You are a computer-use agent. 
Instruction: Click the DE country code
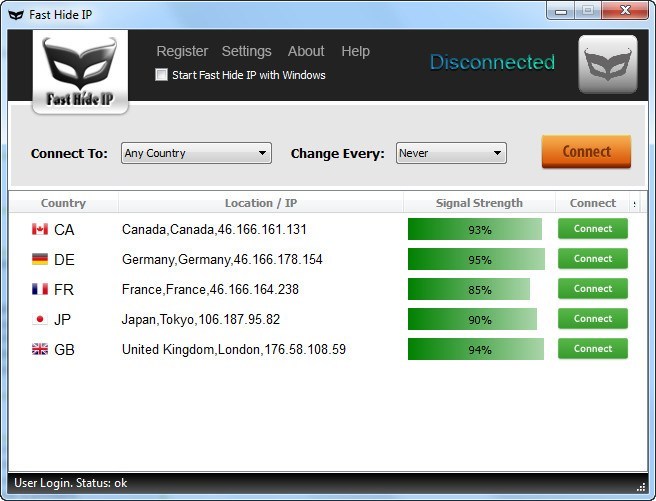coord(64,260)
